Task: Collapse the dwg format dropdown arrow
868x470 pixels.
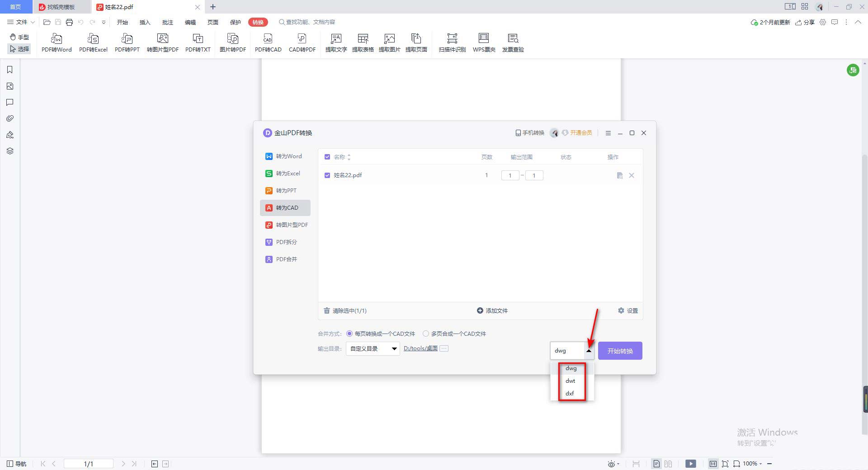Action: tap(589, 351)
